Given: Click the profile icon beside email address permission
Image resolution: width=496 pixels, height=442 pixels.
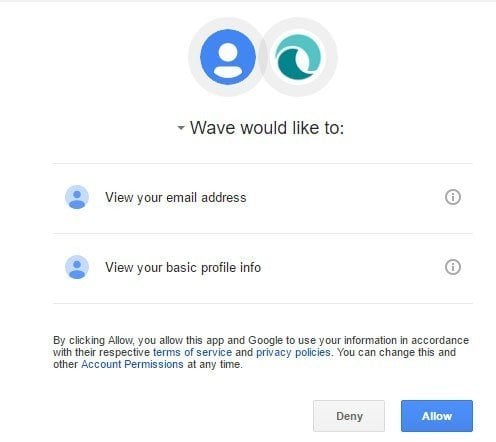Looking at the screenshot, I should [77, 197].
